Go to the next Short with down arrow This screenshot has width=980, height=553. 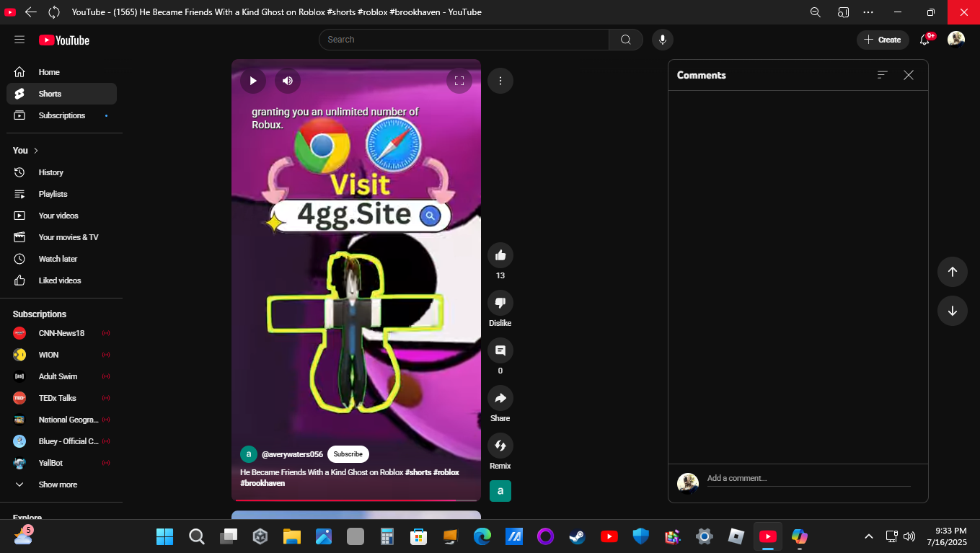953,311
